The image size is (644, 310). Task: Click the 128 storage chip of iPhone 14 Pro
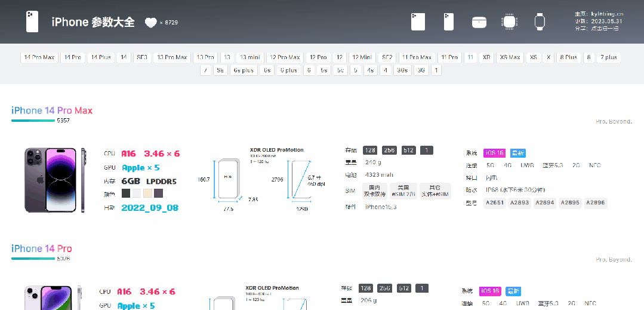pos(365,288)
